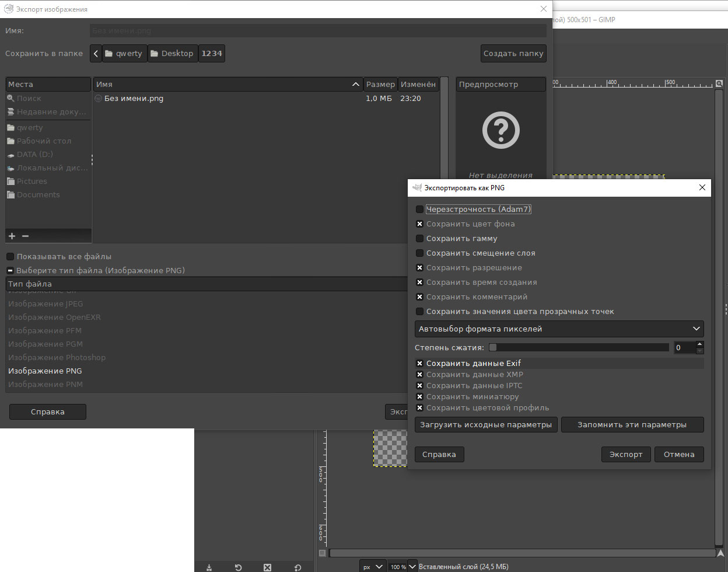
Task: Open Рабочий стол in Places list
Action: (48, 141)
